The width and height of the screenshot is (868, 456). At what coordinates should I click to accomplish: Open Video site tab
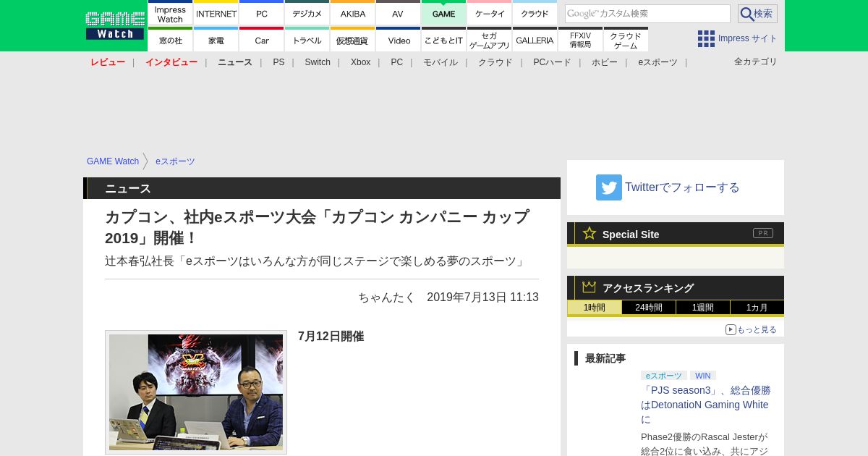click(398, 39)
